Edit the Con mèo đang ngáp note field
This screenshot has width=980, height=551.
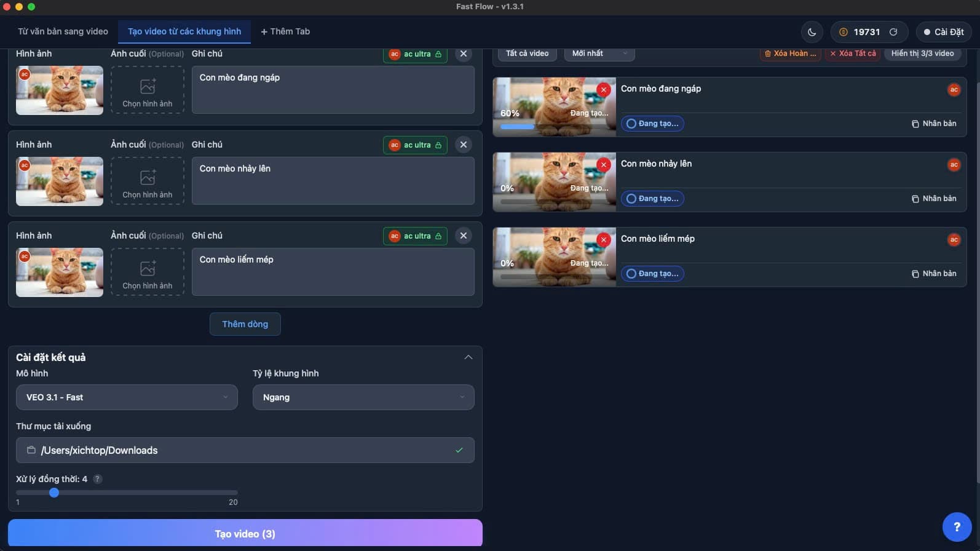333,90
